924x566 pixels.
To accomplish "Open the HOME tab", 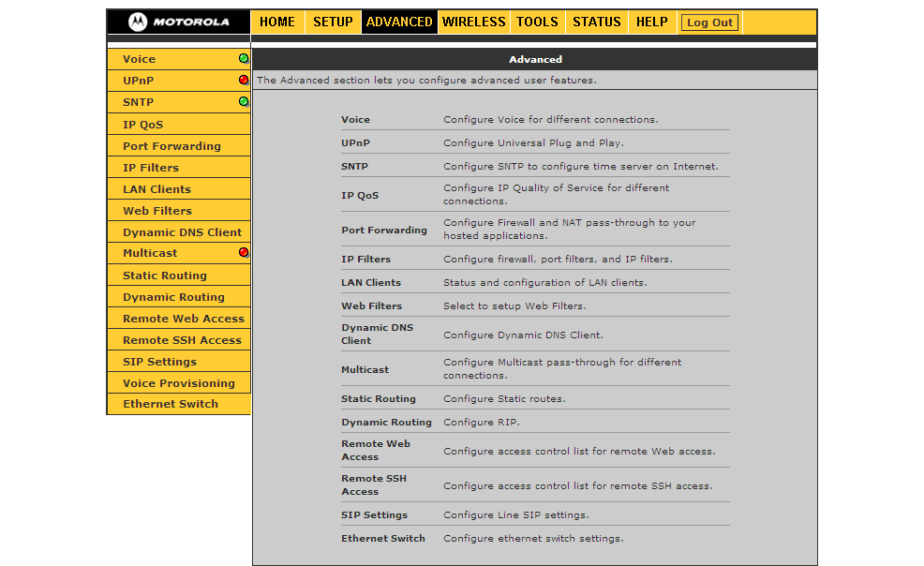I will tap(277, 22).
